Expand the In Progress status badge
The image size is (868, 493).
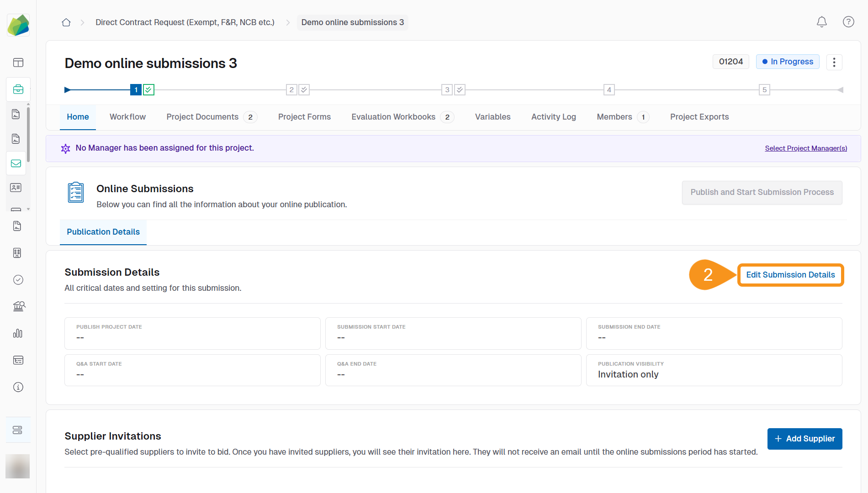pos(787,62)
